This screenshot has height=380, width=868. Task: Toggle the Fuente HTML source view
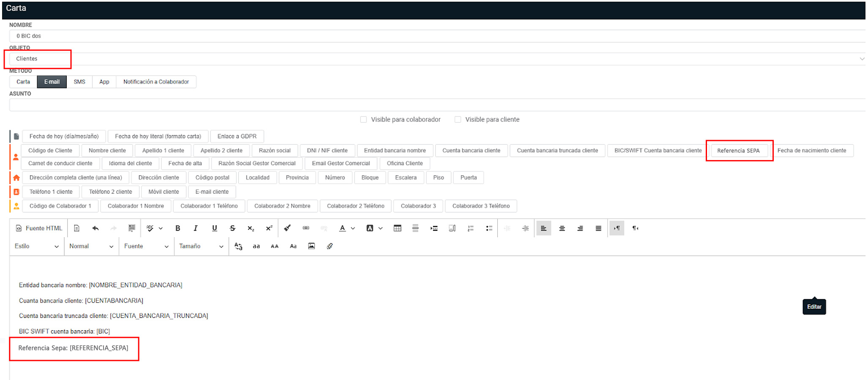[x=39, y=228]
